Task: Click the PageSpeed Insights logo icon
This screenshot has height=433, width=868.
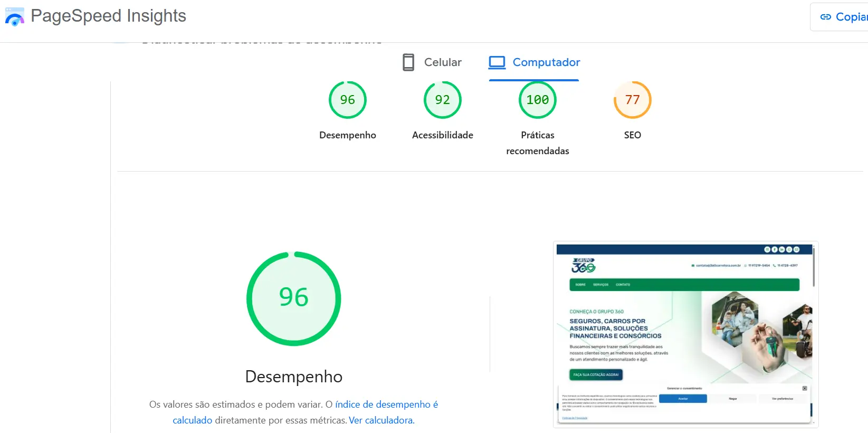Action: [14, 16]
